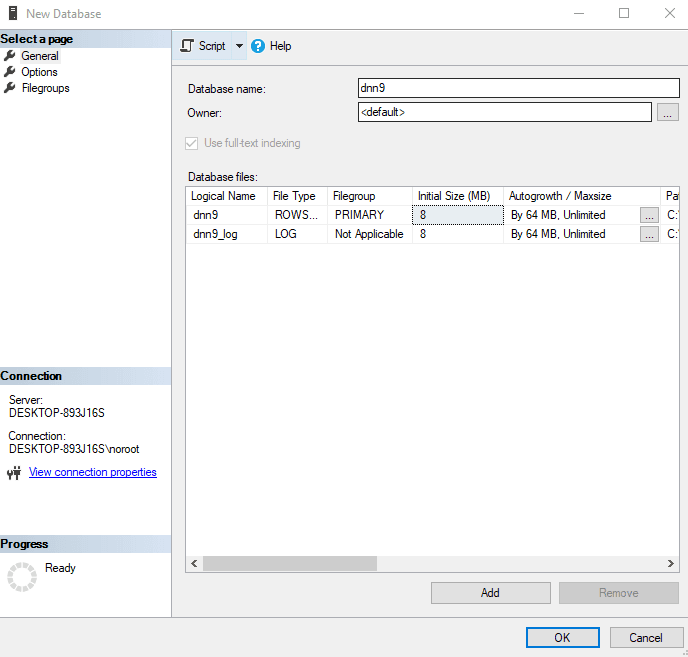Toggle the Use full-text indexing checkbox
Viewport: 688px width, 657px height.
(192, 143)
